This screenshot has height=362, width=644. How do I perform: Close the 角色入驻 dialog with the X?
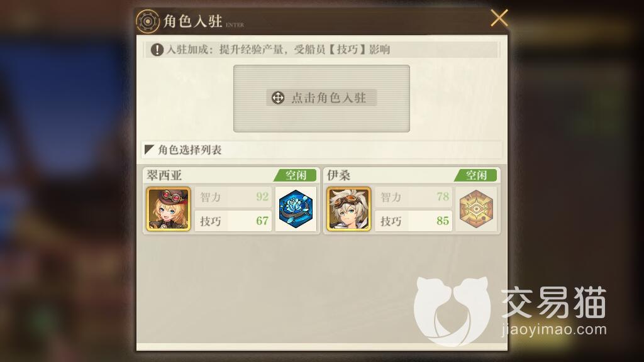point(499,18)
